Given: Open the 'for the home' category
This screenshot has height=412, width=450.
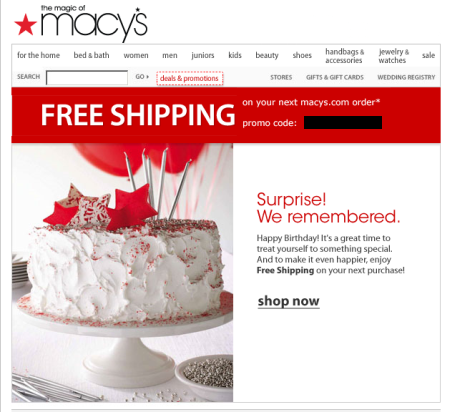Looking at the screenshot, I should click(38, 55).
